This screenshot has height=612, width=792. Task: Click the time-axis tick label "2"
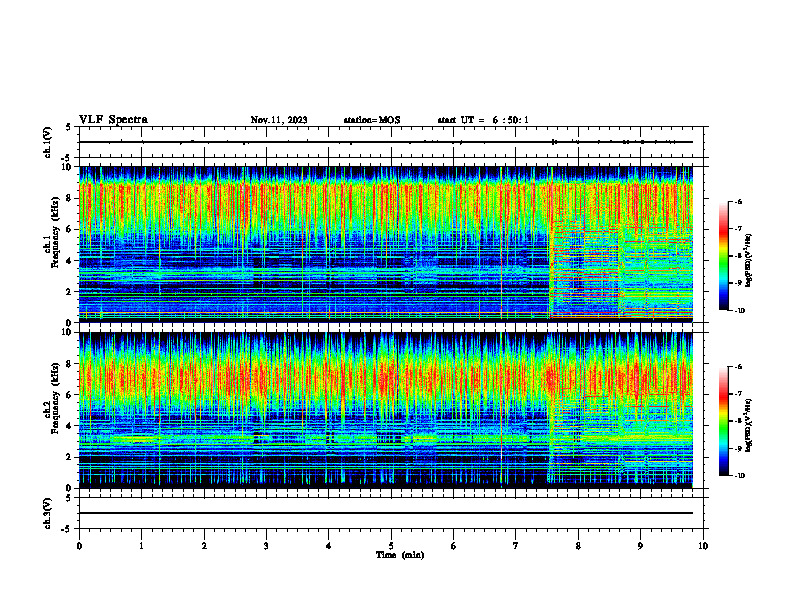(204, 546)
